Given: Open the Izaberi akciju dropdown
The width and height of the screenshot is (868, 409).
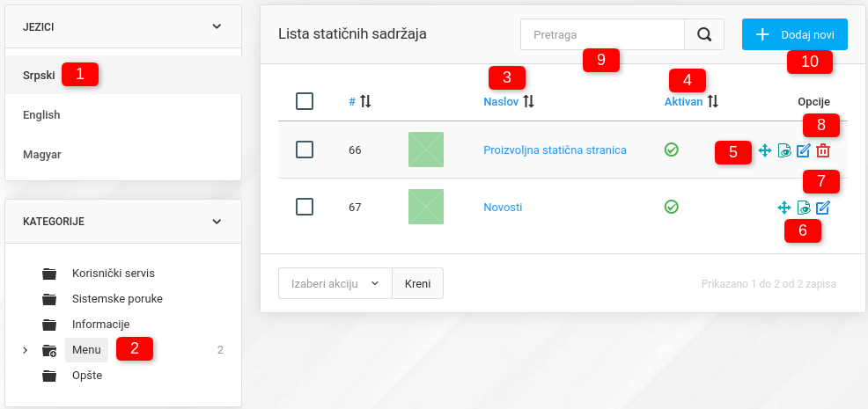Looking at the screenshot, I should pyautogui.click(x=335, y=283).
